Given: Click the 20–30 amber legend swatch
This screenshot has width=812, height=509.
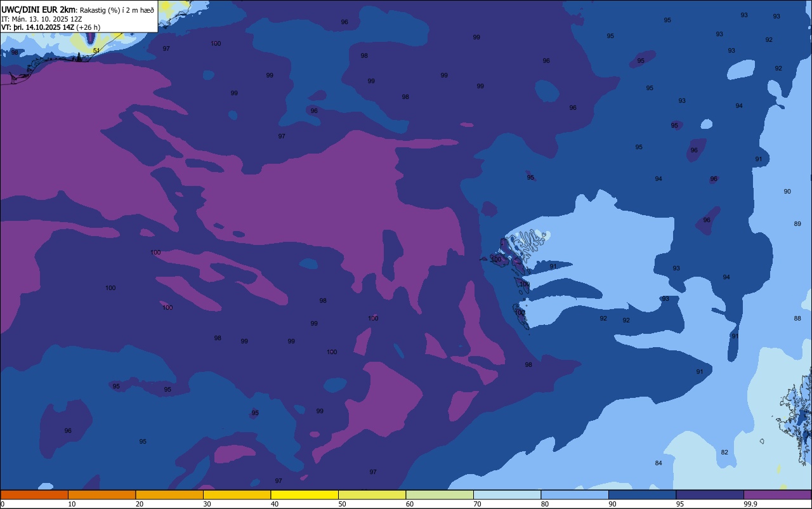Looking at the screenshot, I should 169,494.
